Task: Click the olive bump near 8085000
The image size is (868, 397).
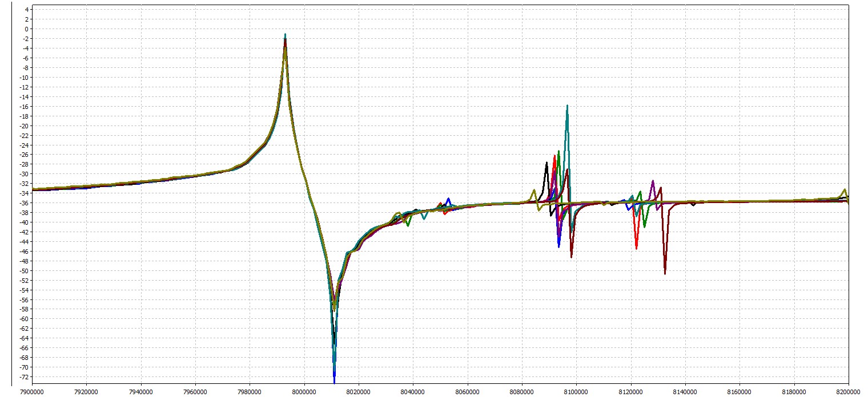Action: tap(535, 190)
